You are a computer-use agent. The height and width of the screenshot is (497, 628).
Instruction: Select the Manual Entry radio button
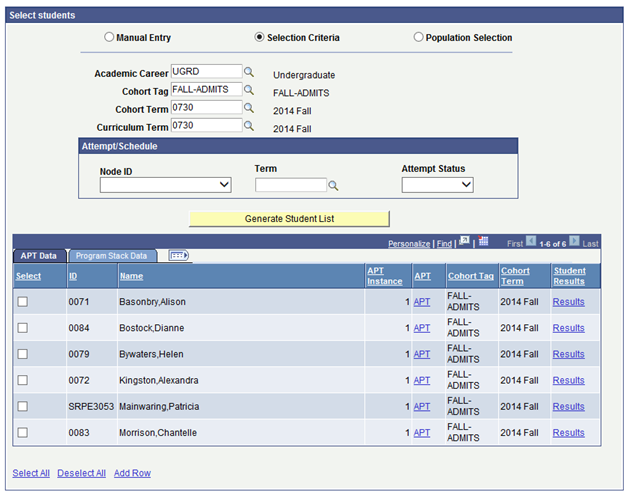pos(109,37)
